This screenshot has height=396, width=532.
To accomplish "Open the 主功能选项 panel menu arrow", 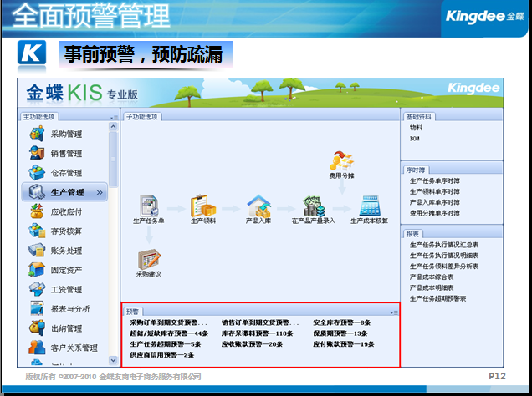I will (x=114, y=118).
